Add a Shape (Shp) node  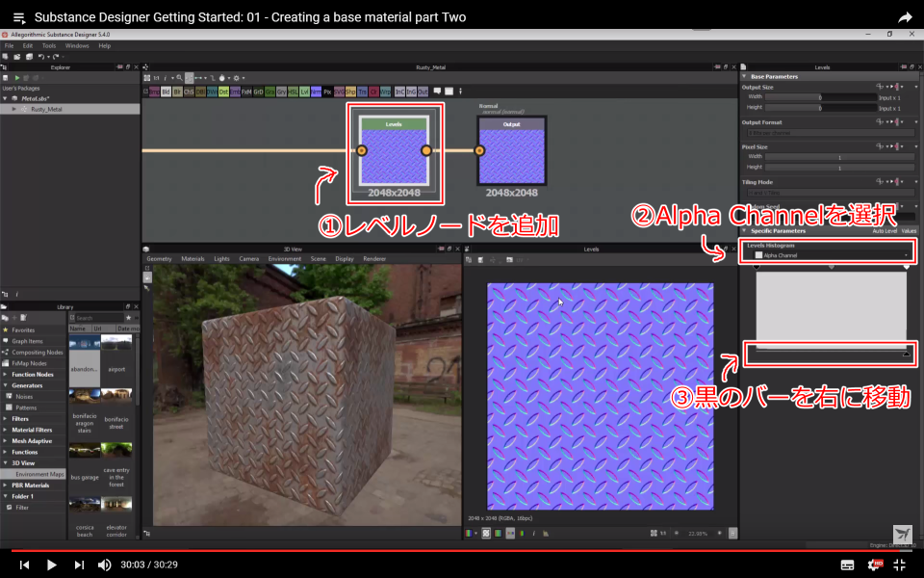tap(350, 92)
